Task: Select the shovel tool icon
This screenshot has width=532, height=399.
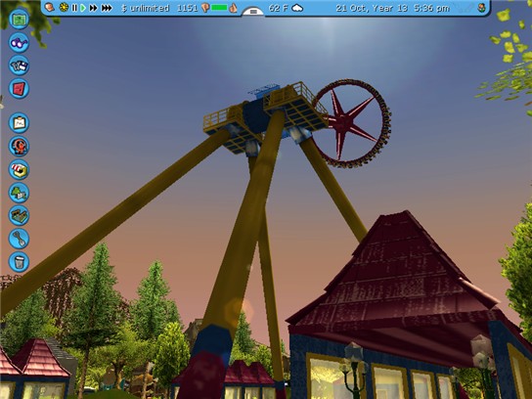Action: click(19, 239)
